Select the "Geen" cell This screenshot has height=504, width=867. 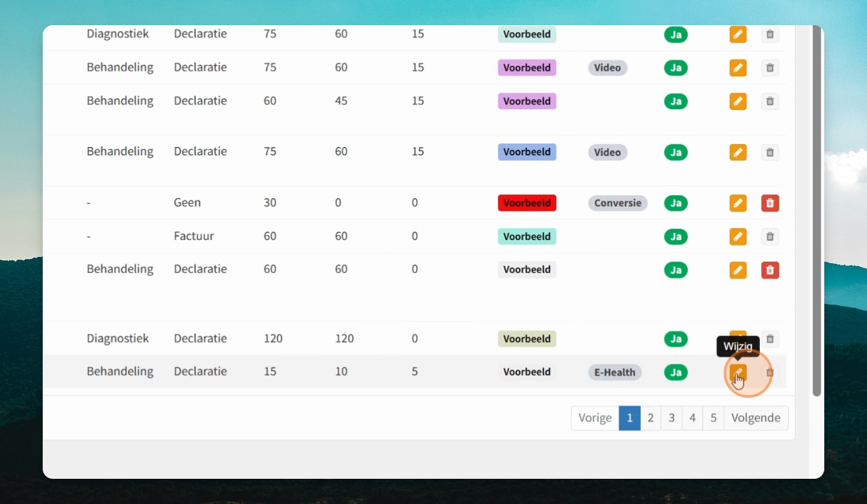187,202
